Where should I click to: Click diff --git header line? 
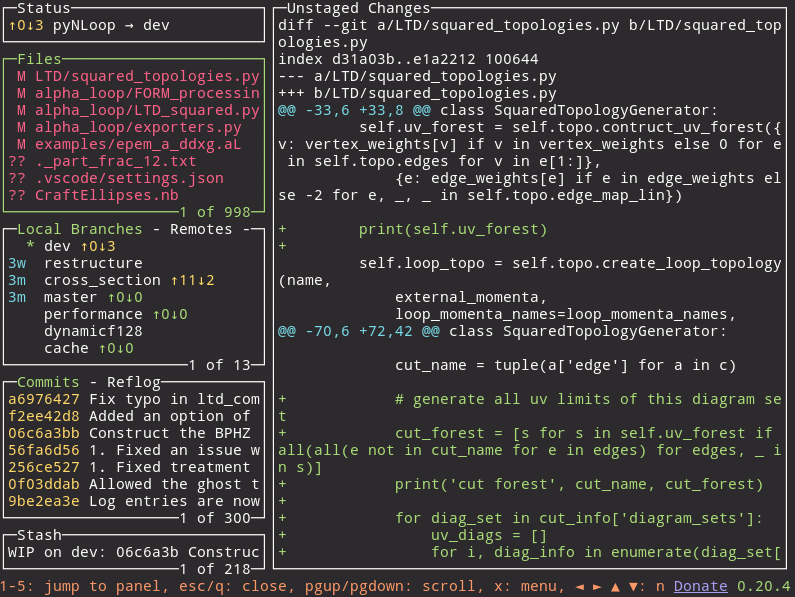[x=529, y=34]
